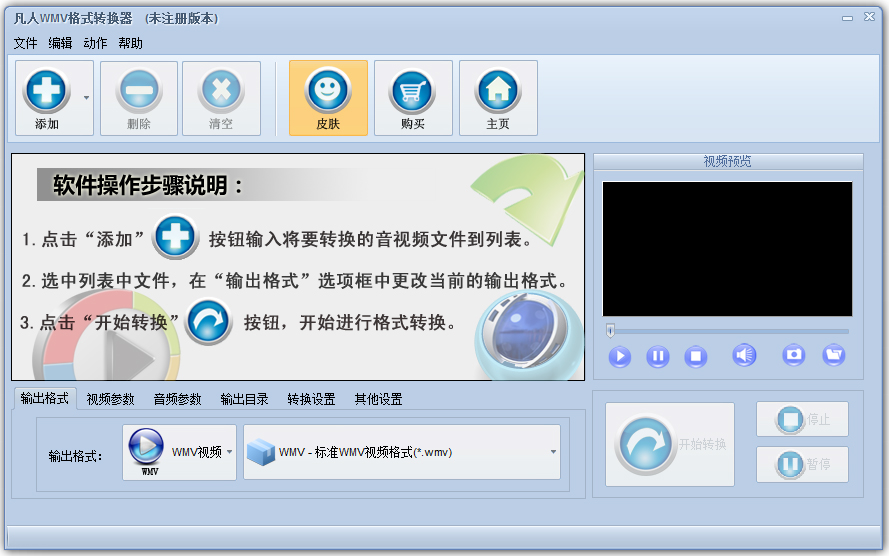Click the 清空 (Clear) toolbar button
The image size is (889, 556).
coord(221,98)
